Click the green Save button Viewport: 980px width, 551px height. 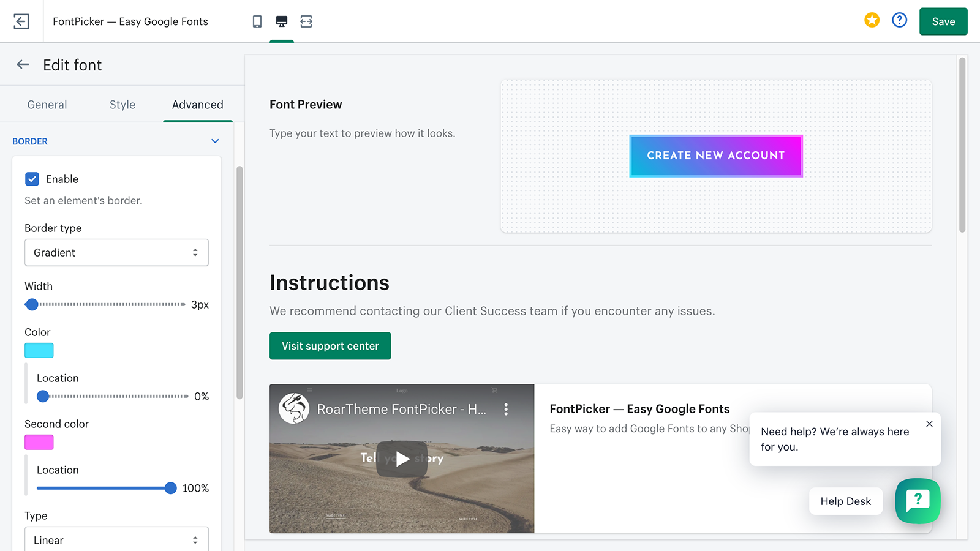click(943, 21)
